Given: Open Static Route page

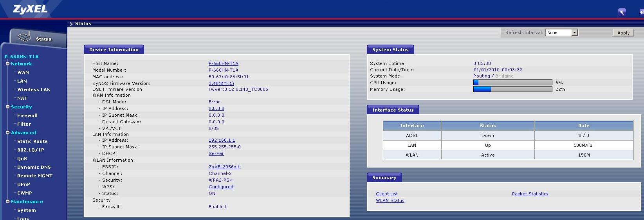Looking at the screenshot, I should (x=32, y=141).
